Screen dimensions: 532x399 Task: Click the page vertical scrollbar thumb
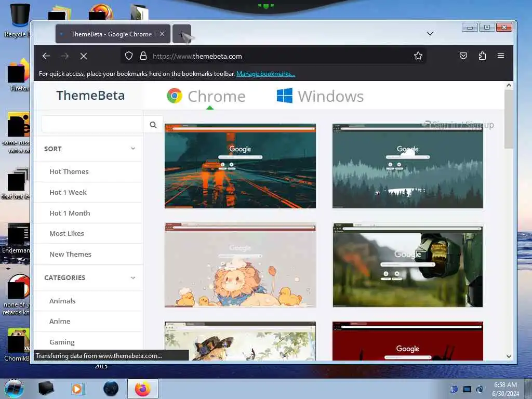(509, 119)
